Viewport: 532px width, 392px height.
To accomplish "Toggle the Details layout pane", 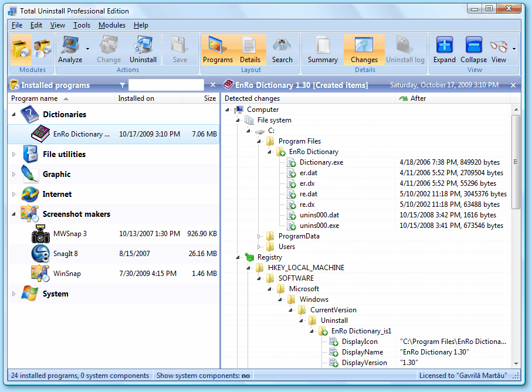I will pos(250,49).
